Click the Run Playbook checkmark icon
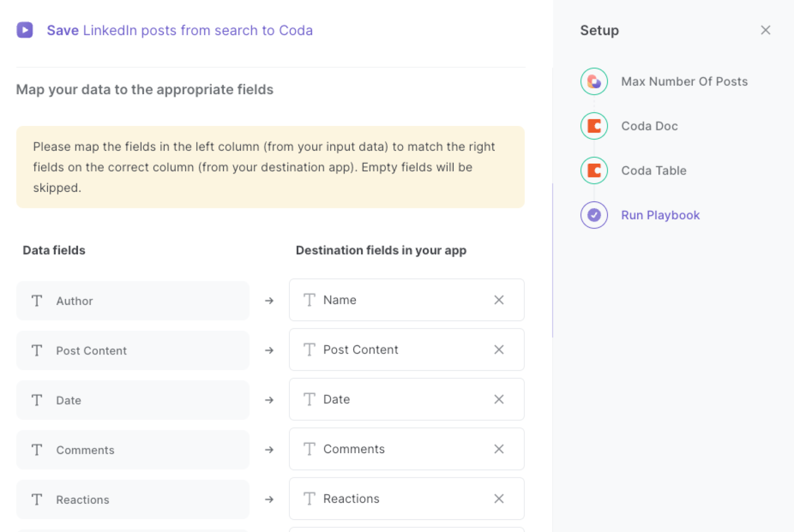This screenshot has width=794, height=532. click(x=594, y=215)
